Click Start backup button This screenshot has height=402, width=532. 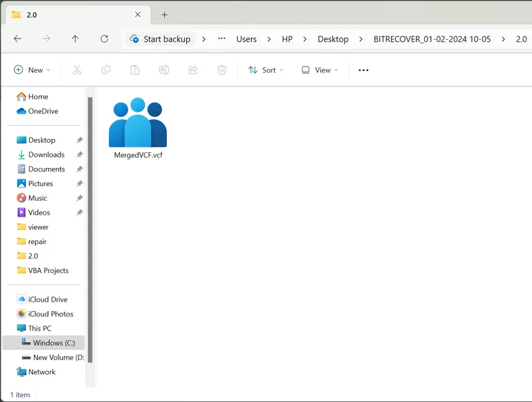pyautogui.click(x=160, y=39)
